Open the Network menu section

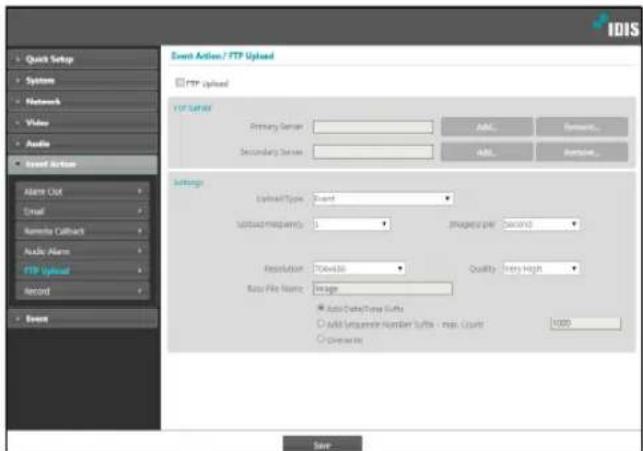(82, 101)
